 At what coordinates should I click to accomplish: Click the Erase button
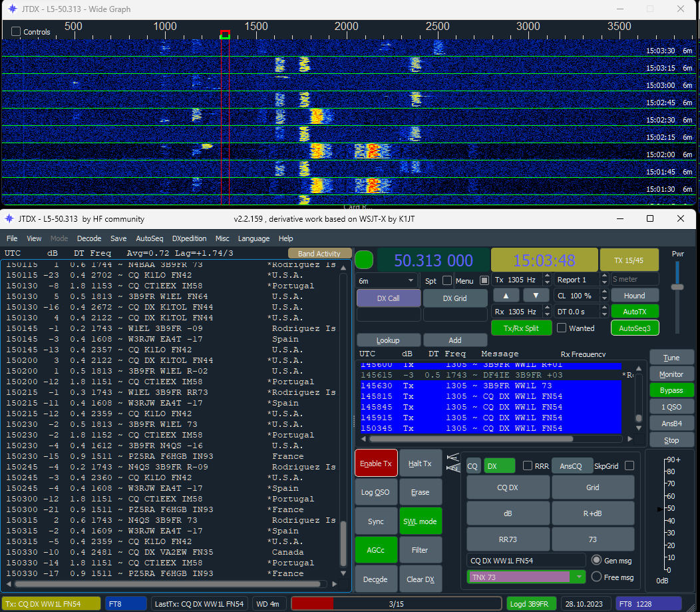coord(420,492)
